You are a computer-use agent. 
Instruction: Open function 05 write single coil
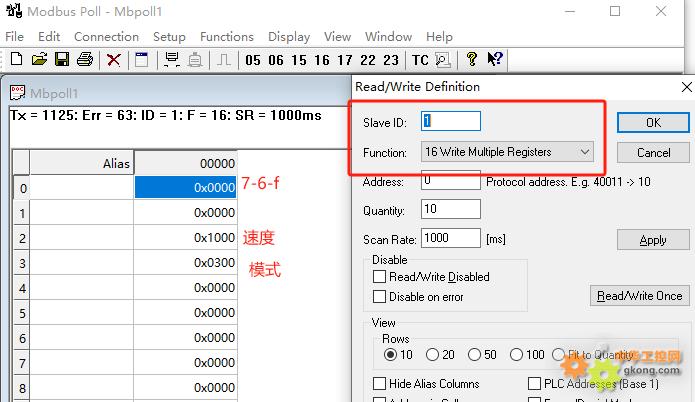pos(253,60)
